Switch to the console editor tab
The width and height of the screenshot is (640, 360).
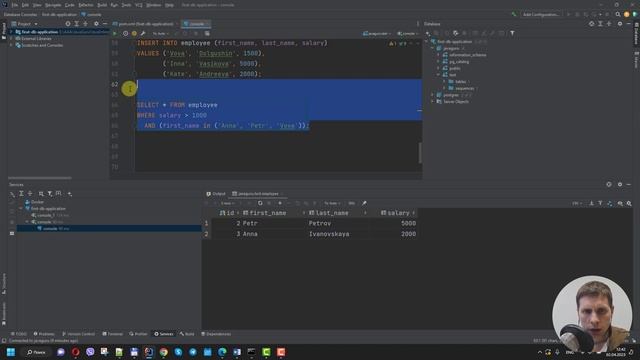coord(196,24)
